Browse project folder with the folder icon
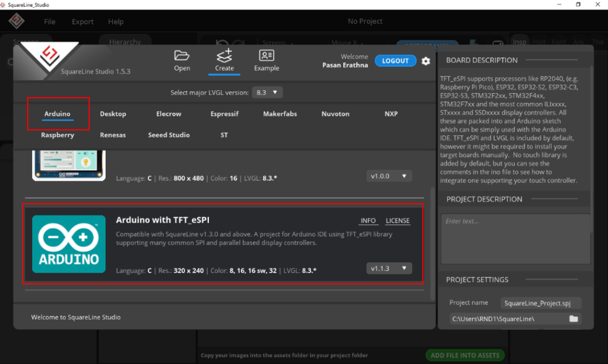This screenshot has width=608, height=364. [574, 319]
